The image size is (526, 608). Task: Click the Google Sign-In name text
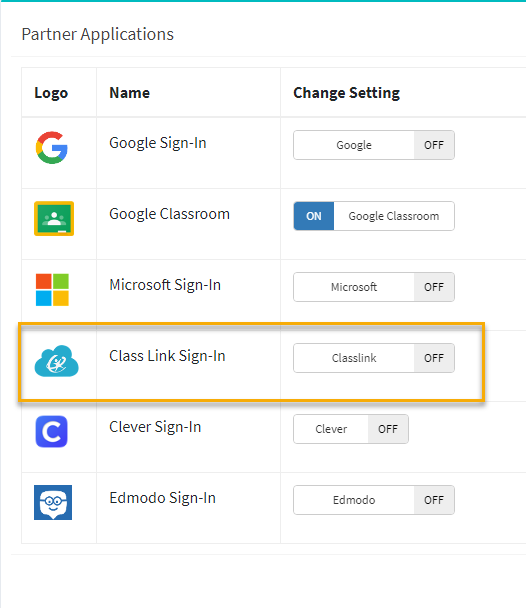pyautogui.click(x=158, y=143)
